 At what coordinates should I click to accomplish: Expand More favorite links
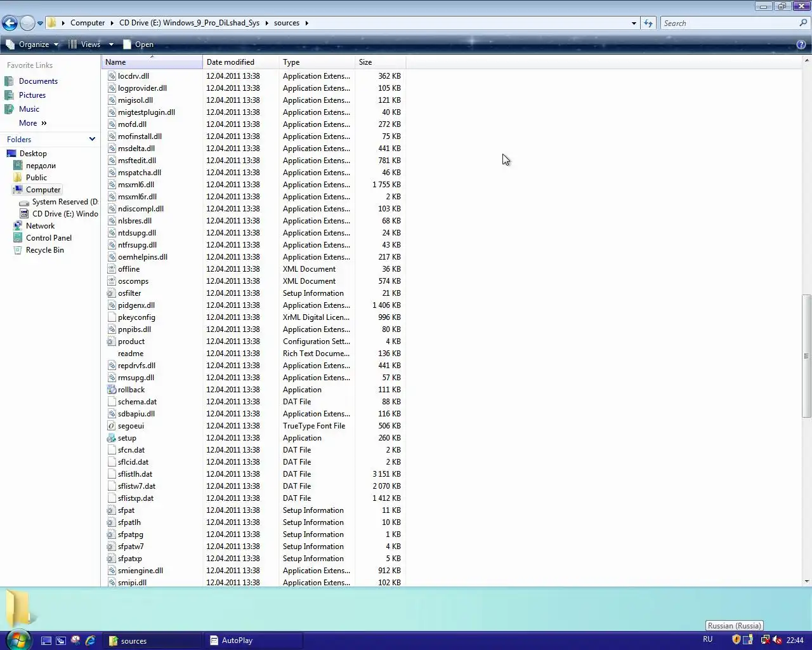(x=33, y=123)
